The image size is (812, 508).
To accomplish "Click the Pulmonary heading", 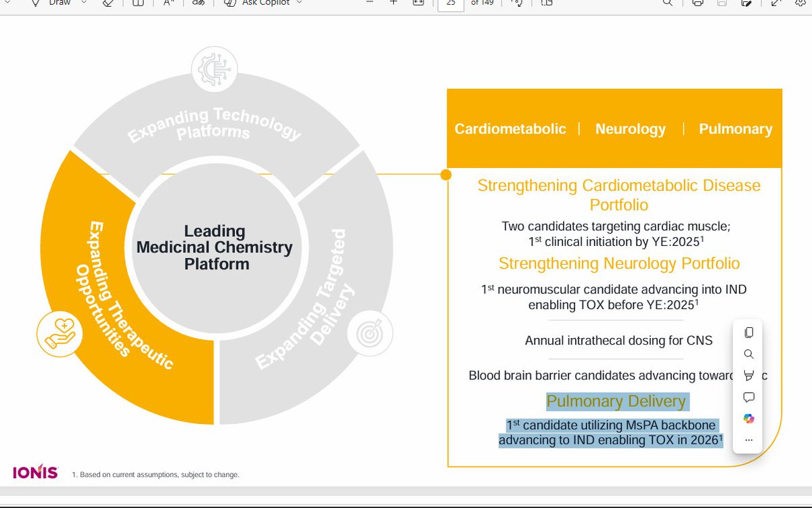I will 736,129.
